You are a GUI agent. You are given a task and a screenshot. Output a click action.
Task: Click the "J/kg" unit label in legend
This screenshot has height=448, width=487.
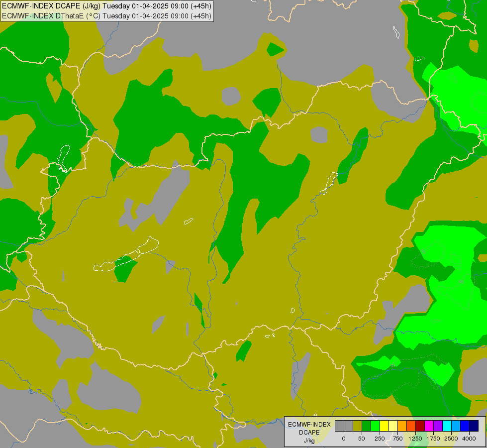(309, 441)
